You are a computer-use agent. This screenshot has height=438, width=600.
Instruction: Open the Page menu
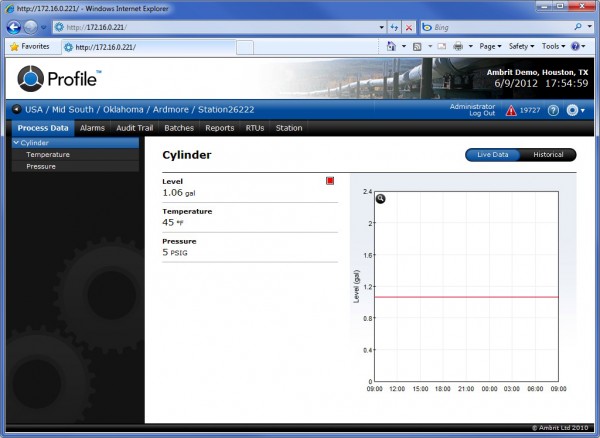(490, 47)
